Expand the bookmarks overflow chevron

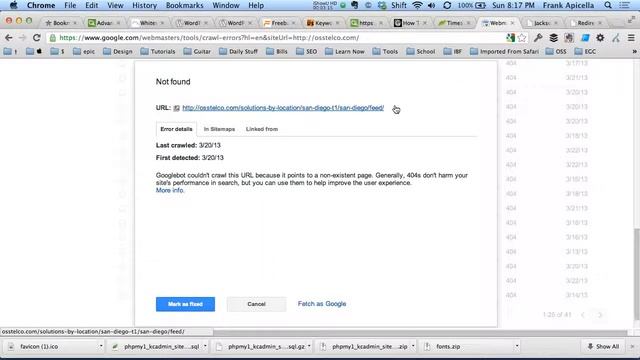click(x=634, y=51)
